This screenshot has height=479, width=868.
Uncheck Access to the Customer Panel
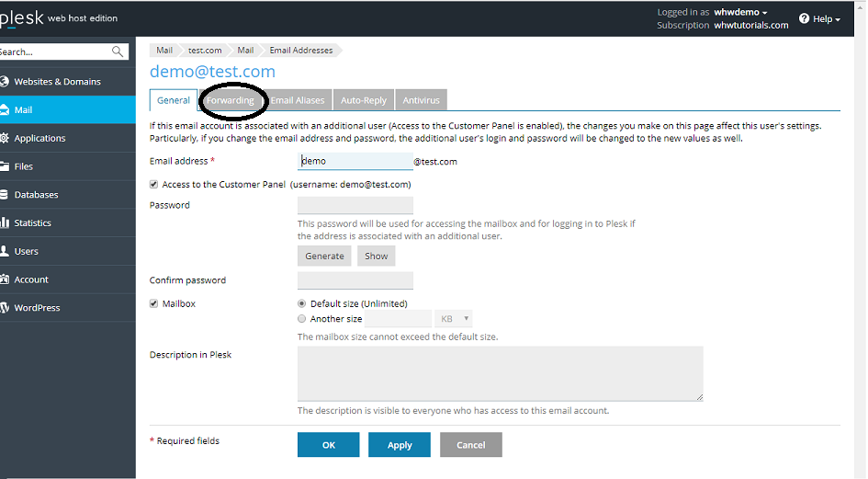coord(154,185)
